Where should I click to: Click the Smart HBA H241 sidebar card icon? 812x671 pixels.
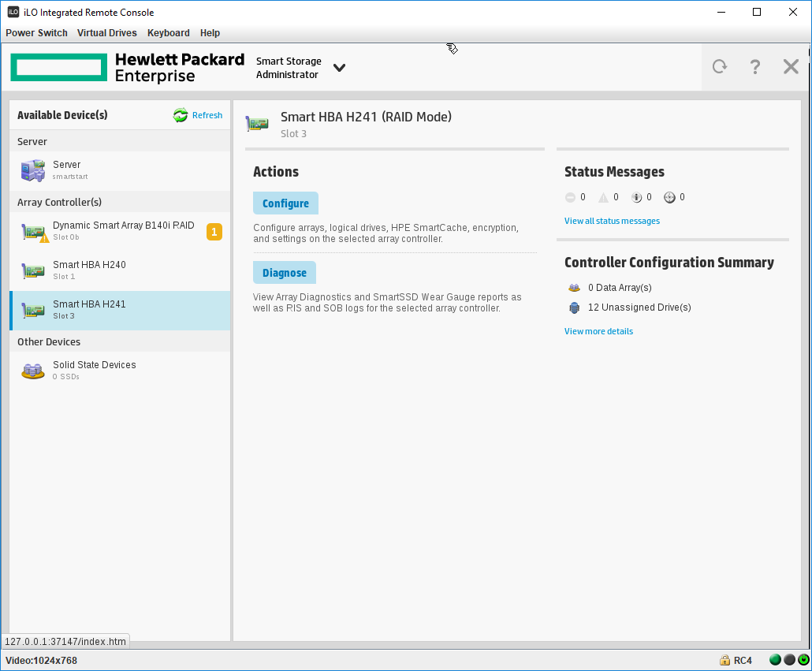coord(32,310)
